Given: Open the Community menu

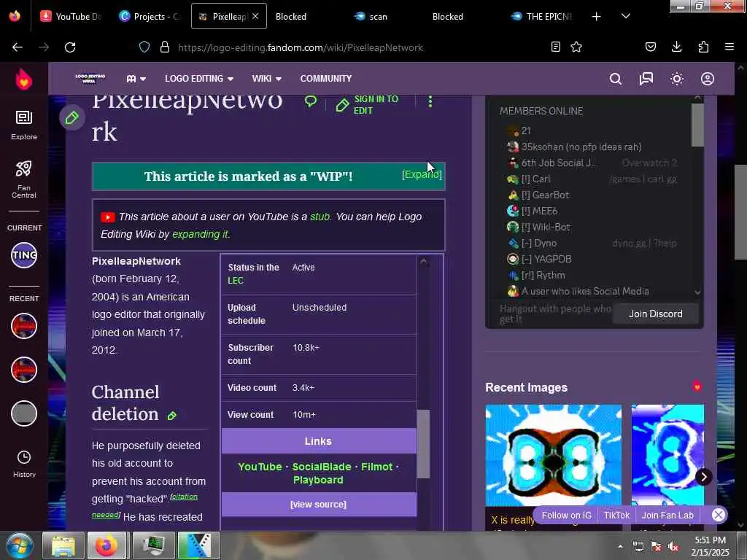Looking at the screenshot, I should click(x=326, y=79).
